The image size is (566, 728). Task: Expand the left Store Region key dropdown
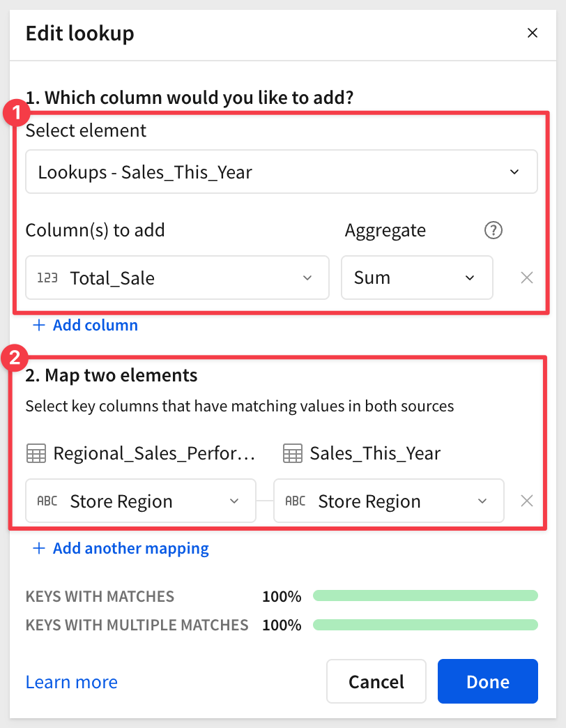[x=141, y=501]
